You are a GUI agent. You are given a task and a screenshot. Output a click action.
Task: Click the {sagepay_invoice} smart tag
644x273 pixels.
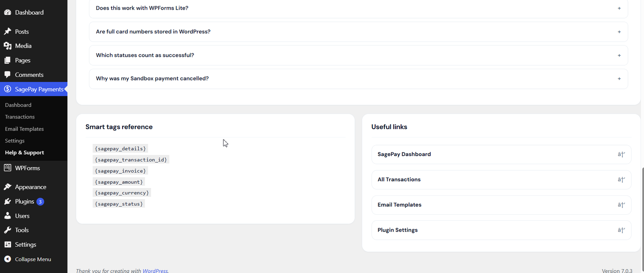(120, 171)
